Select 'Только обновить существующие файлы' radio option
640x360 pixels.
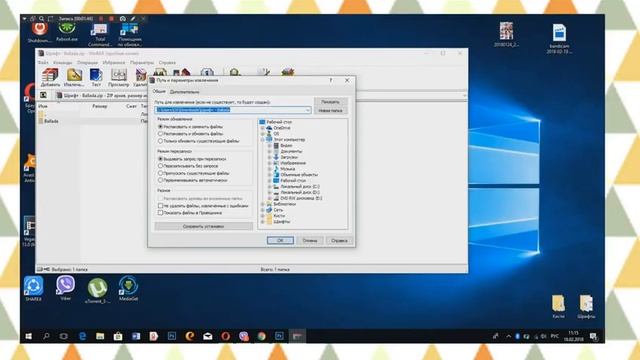pyautogui.click(x=160, y=141)
